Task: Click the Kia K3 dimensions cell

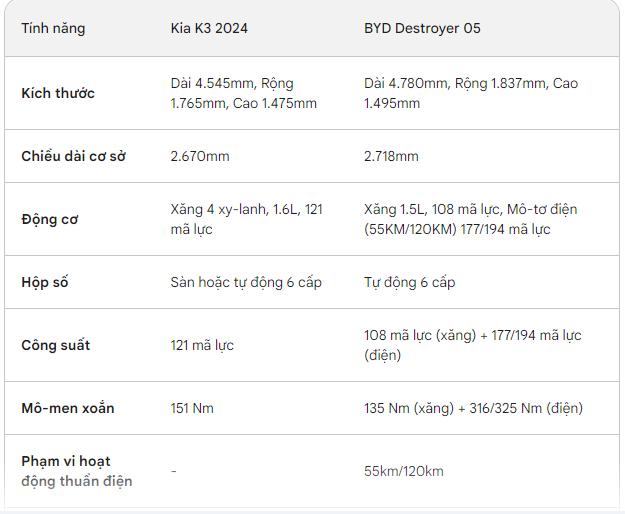Action: tap(244, 93)
